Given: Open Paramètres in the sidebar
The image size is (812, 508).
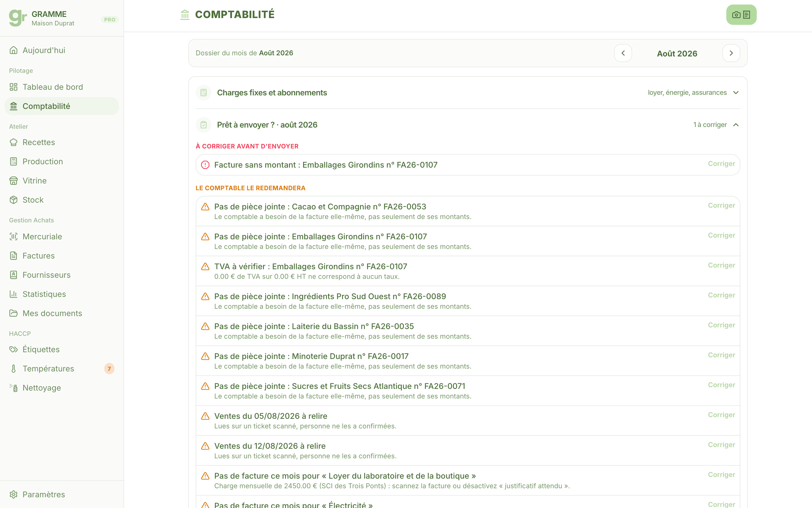Looking at the screenshot, I should click(62, 494).
